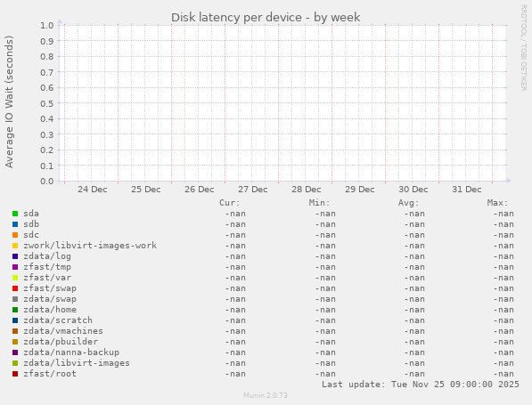Viewport: 532px width, 405px height.
Task: Click the Max: column header
Action: 498,203
